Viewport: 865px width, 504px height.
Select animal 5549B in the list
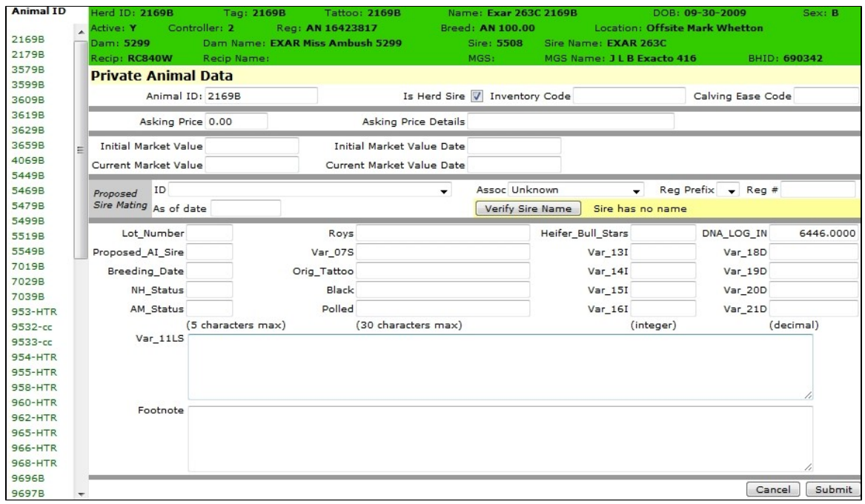[x=28, y=251]
